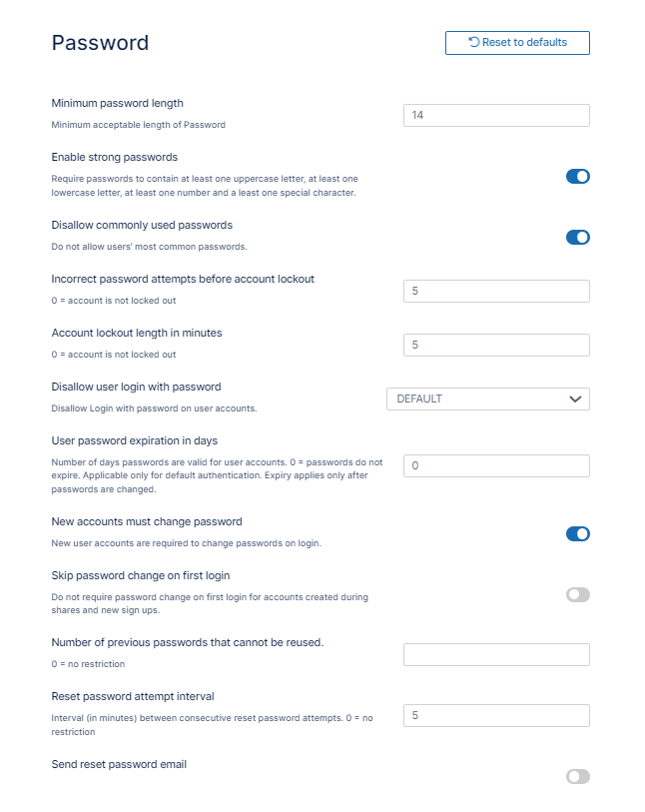Disable the Enable strong passwords toggle
The width and height of the screenshot is (645, 812).
578,177
